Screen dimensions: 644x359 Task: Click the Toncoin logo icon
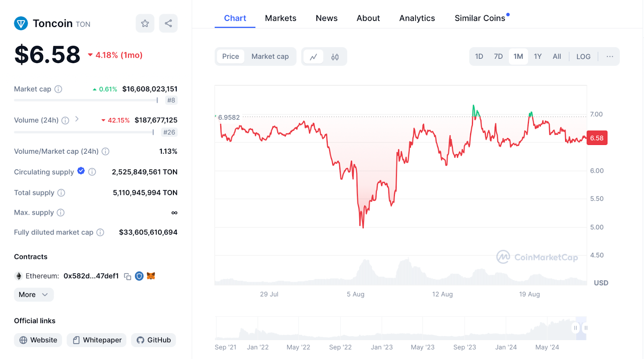(x=21, y=23)
